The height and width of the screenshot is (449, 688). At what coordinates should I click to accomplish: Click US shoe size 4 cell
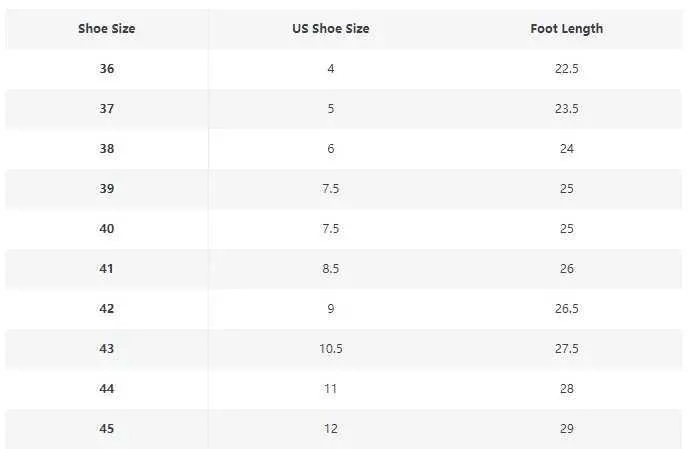[331, 69]
